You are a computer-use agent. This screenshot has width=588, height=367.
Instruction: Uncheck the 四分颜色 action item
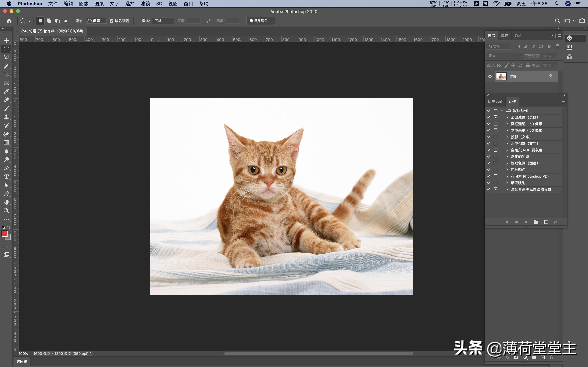[489, 169]
